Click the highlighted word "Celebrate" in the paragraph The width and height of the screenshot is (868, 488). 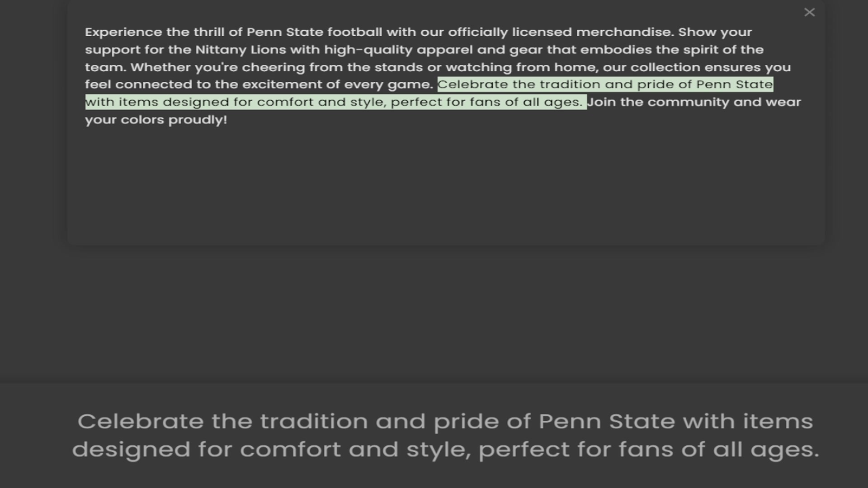[472, 84]
